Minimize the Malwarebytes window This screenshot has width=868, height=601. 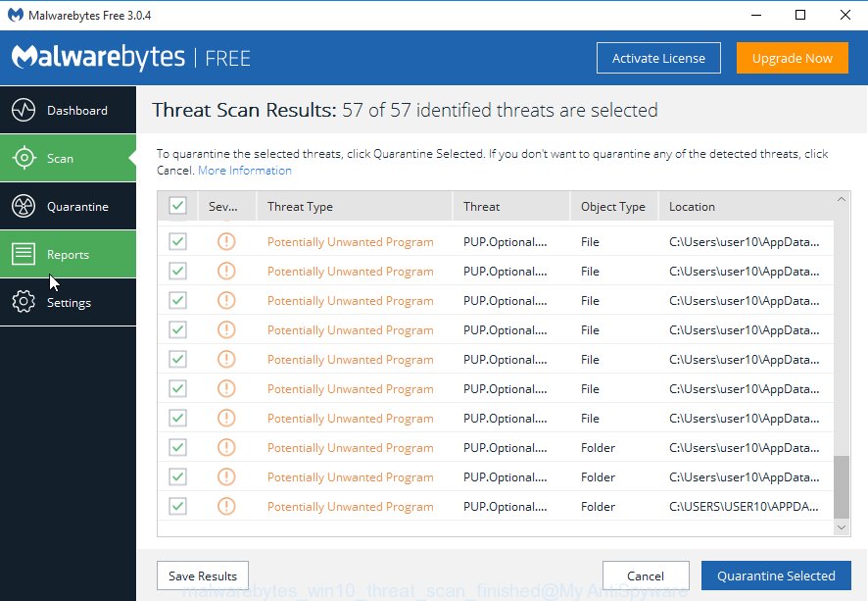(756, 15)
